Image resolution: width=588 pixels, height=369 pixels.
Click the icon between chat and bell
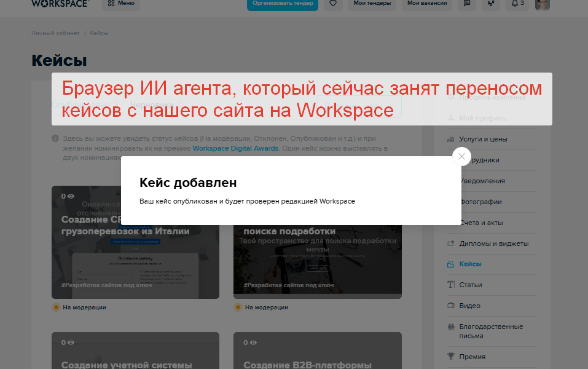[x=491, y=3]
